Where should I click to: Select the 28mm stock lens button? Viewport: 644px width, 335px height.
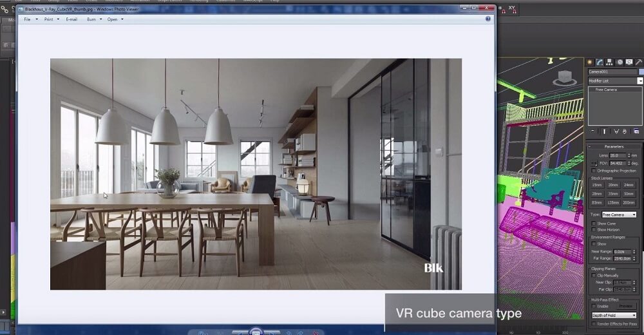[597, 194]
